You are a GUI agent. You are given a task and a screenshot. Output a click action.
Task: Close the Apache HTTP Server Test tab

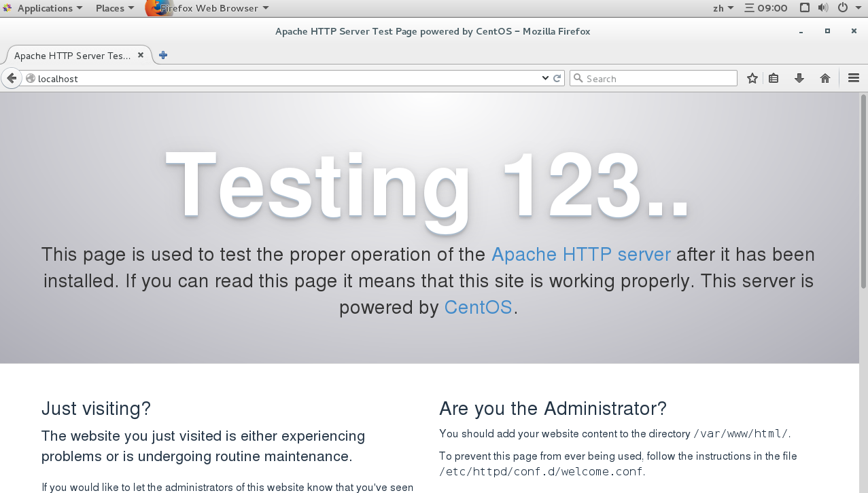pyautogui.click(x=141, y=56)
